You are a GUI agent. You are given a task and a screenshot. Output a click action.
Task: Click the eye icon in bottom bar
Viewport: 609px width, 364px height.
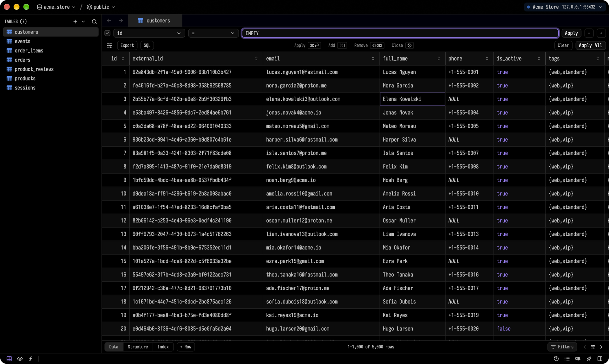coord(20,359)
